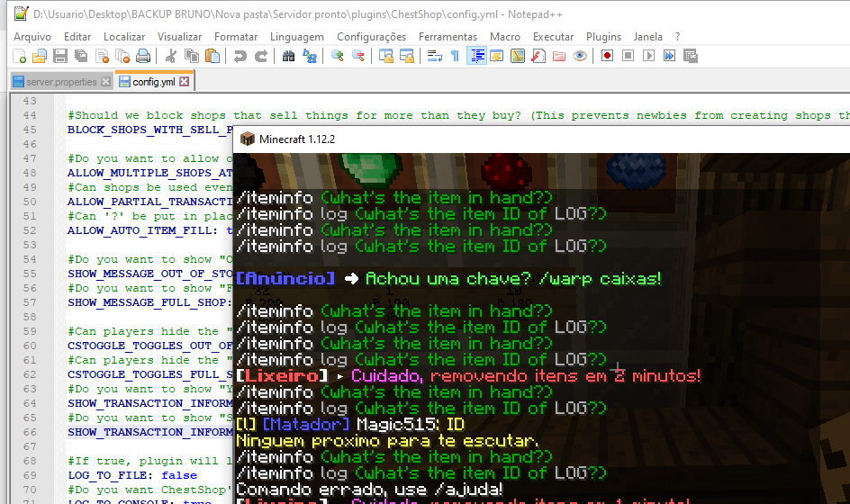850x504 pixels.
Task: Redo the action with the Redo arrow
Action: (261, 56)
